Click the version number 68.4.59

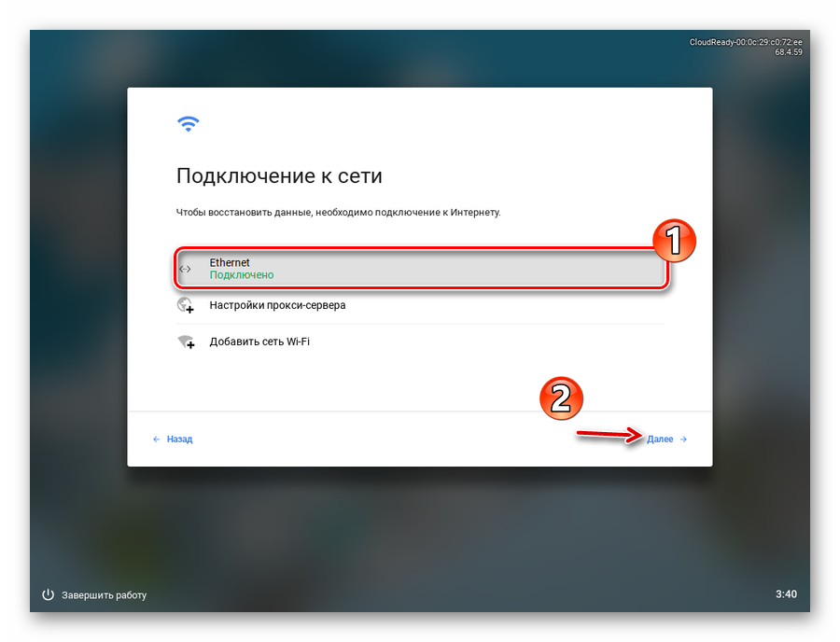pyautogui.click(x=789, y=52)
